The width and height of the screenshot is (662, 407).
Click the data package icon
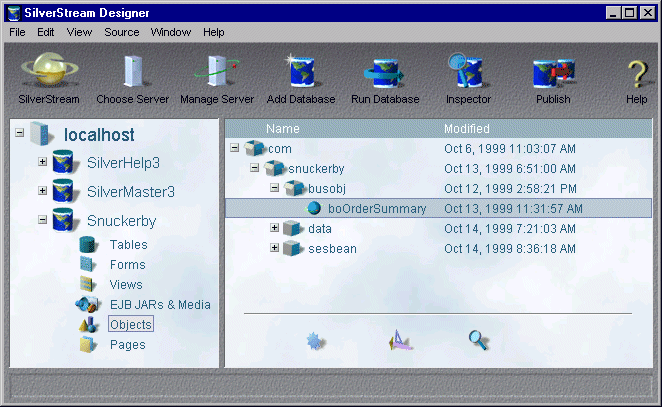coord(293,228)
